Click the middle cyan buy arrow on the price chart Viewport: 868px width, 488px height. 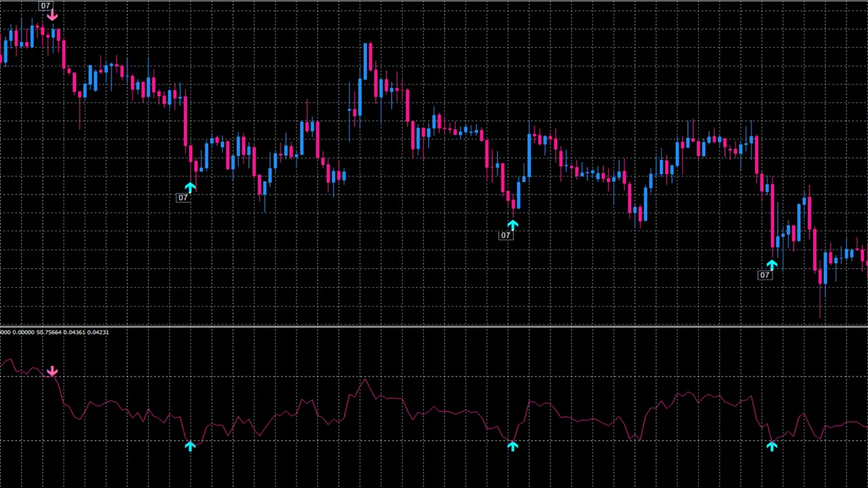[513, 224]
